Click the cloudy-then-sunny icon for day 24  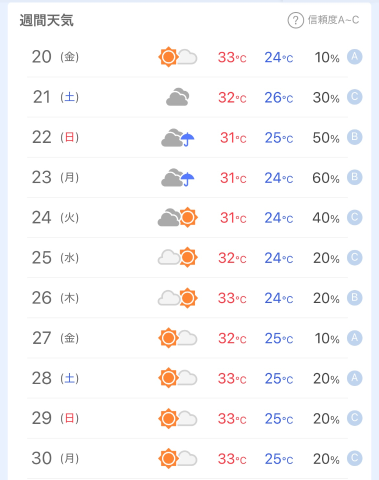tap(178, 217)
